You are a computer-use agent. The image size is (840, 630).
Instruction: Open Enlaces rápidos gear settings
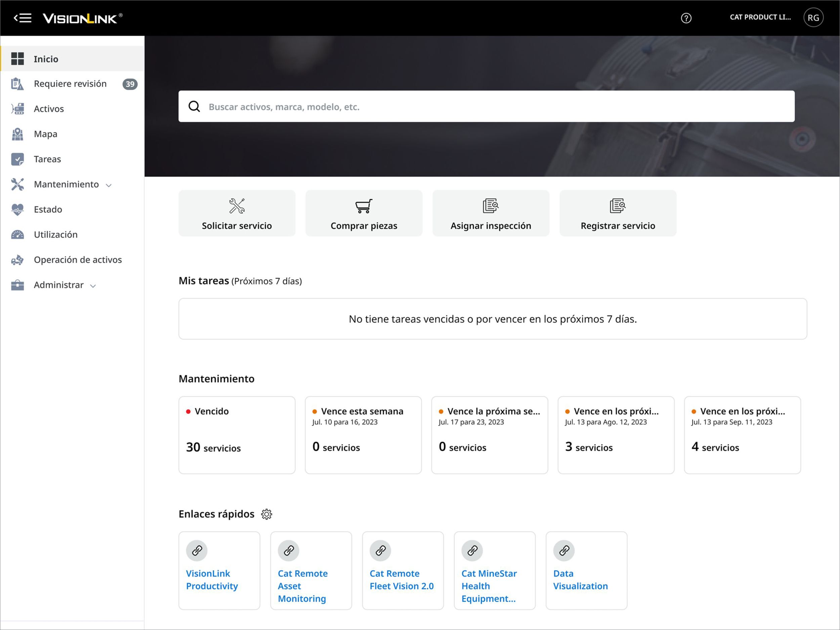coord(266,514)
